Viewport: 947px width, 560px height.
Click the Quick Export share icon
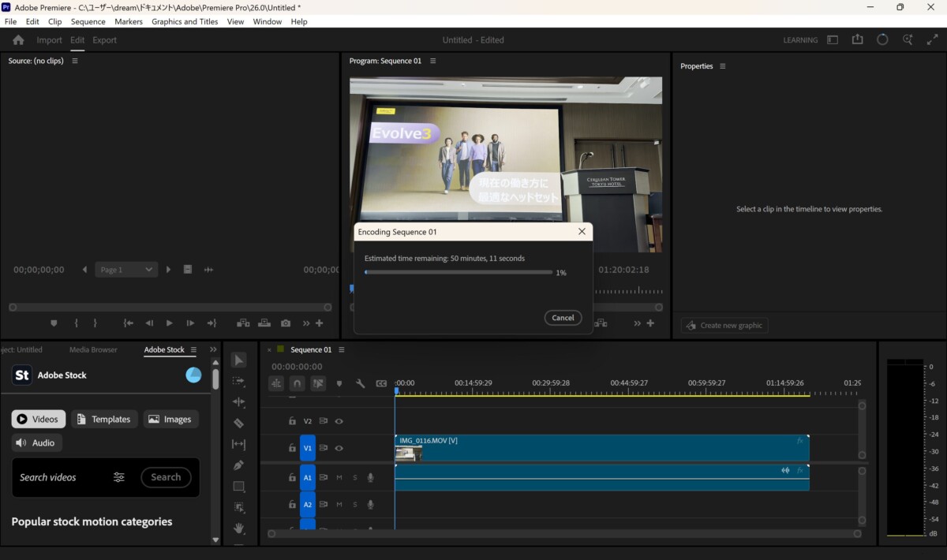pos(858,39)
